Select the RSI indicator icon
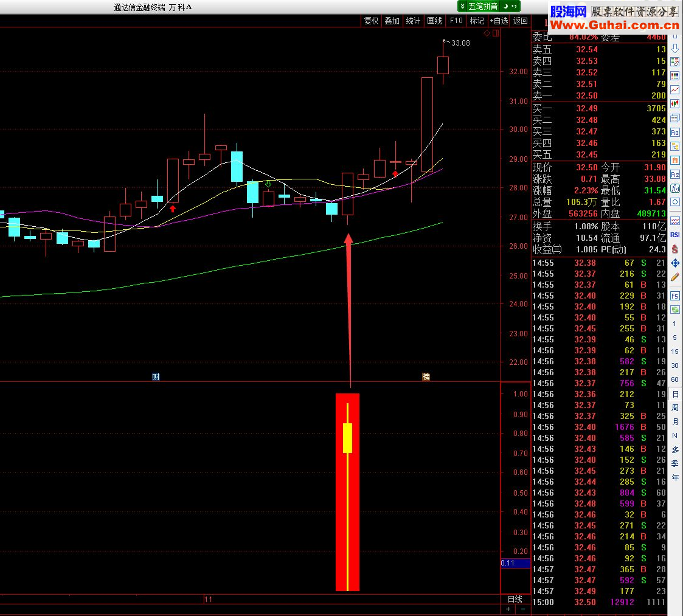The image size is (683, 616). coord(674,235)
